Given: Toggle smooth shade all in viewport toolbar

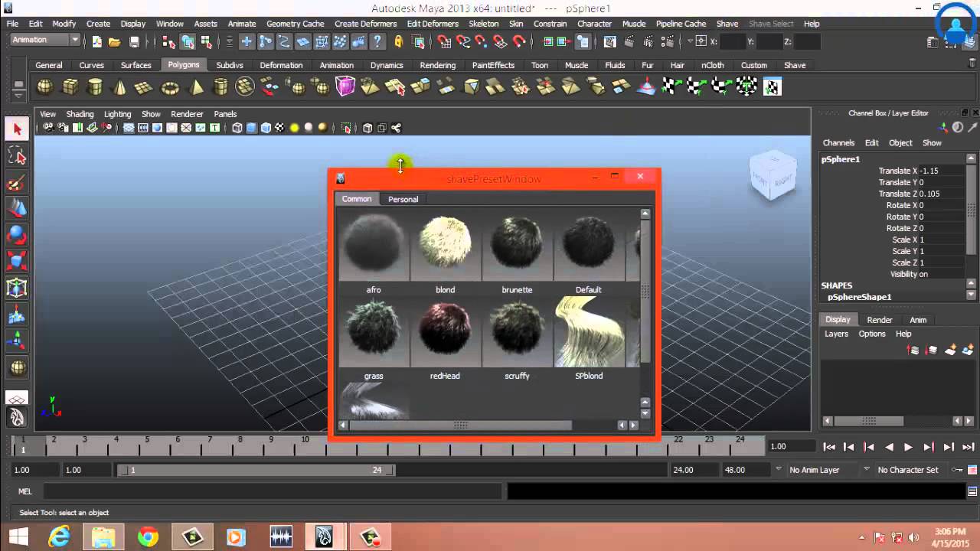Looking at the screenshot, I should click(x=251, y=128).
